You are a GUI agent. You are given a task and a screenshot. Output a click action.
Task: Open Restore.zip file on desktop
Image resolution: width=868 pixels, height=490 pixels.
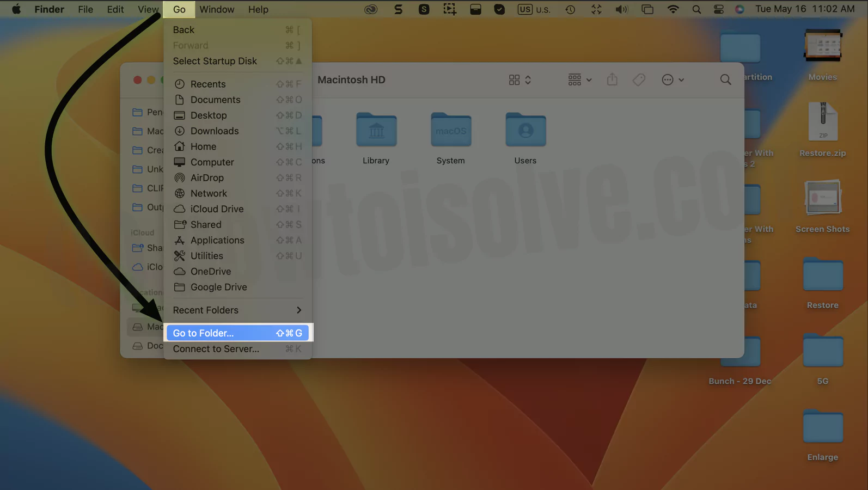822,122
